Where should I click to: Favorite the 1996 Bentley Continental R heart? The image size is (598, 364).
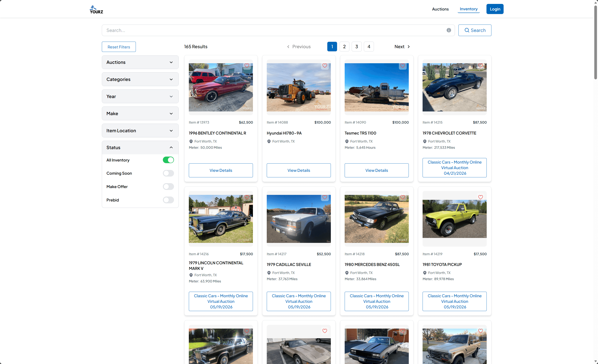click(247, 66)
